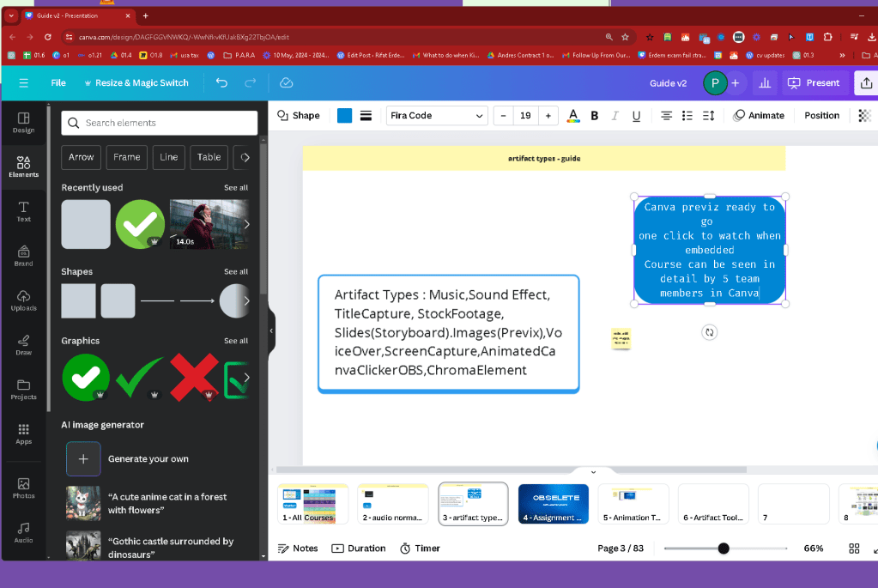The height and width of the screenshot is (588, 878).
Task: Open the Projects panel
Action: [x=23, y=389]
